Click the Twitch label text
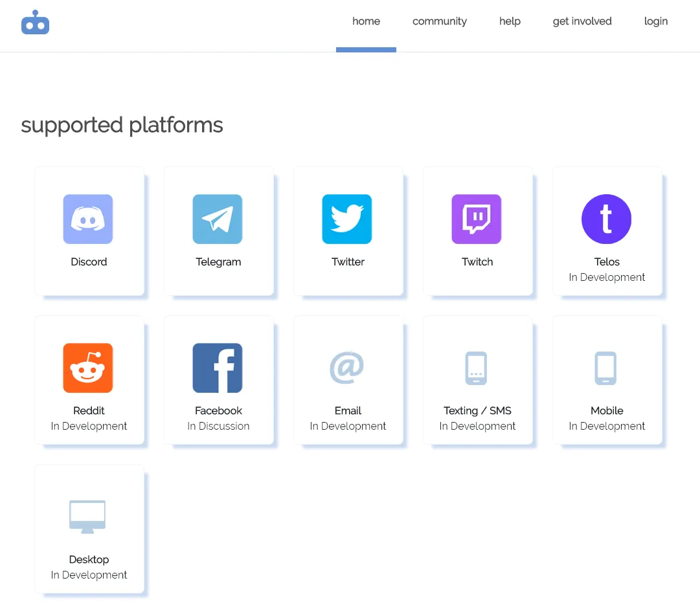Viewport: 700px width, 609px height. click(477, 262)
